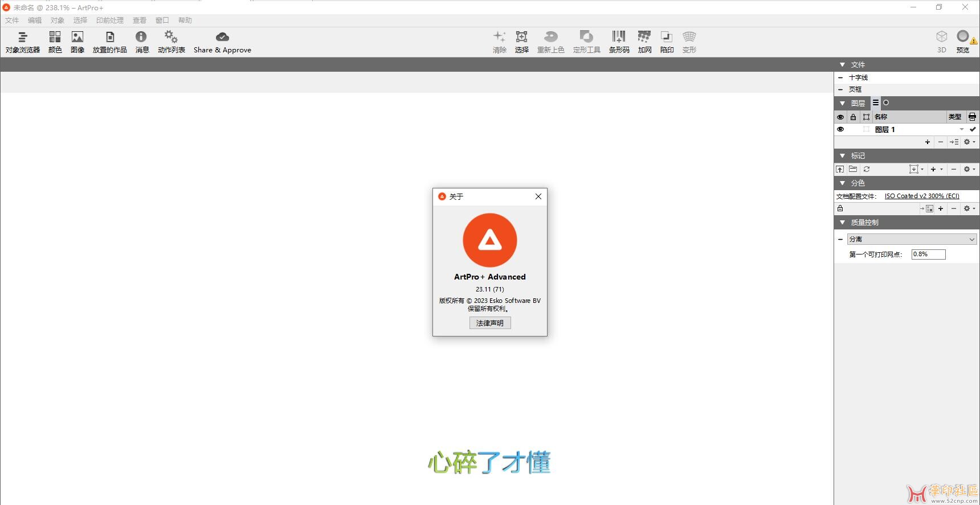Click the 法律声明 button in About dialog

point(490,323)
